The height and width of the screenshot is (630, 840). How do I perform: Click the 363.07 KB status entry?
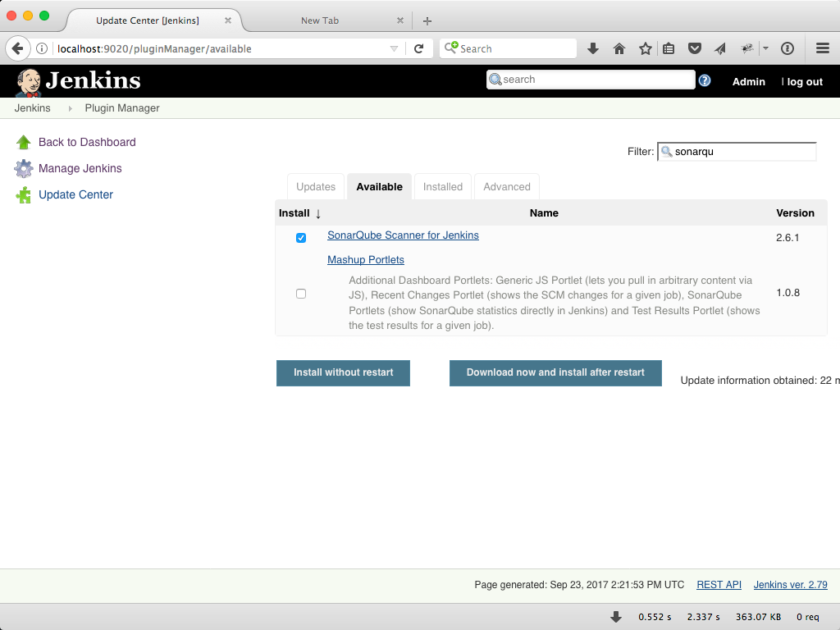pos(758,617)
